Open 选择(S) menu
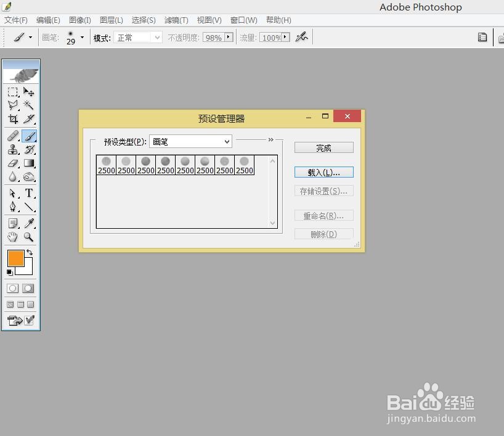Screen dimensions: 504x436 (x=144, y=20)
